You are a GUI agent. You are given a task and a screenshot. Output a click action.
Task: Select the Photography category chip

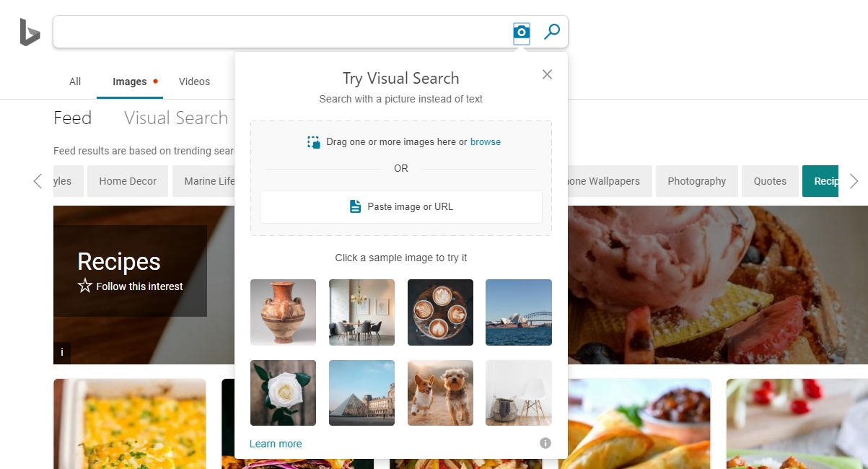pyautogui.click(x=697, y=181)
